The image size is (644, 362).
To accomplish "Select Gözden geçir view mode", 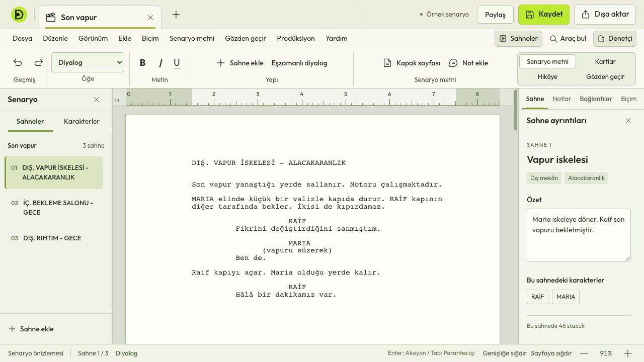I will [605, 76].
